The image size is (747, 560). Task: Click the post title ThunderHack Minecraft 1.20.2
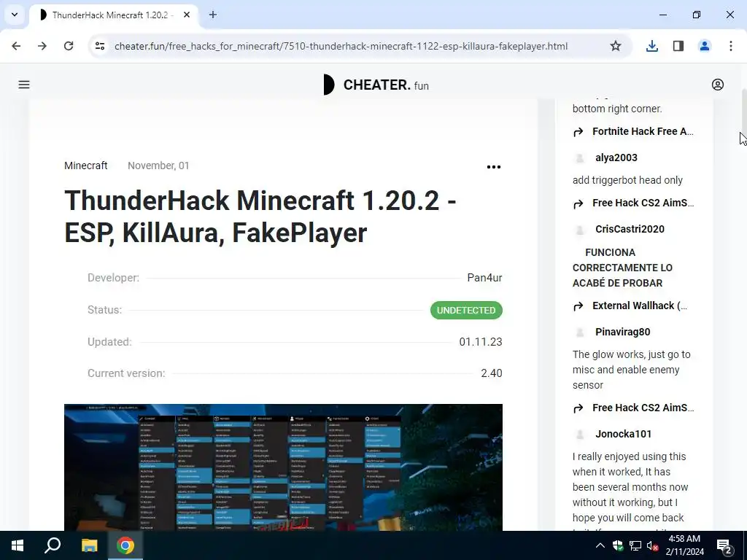(260, 216)
